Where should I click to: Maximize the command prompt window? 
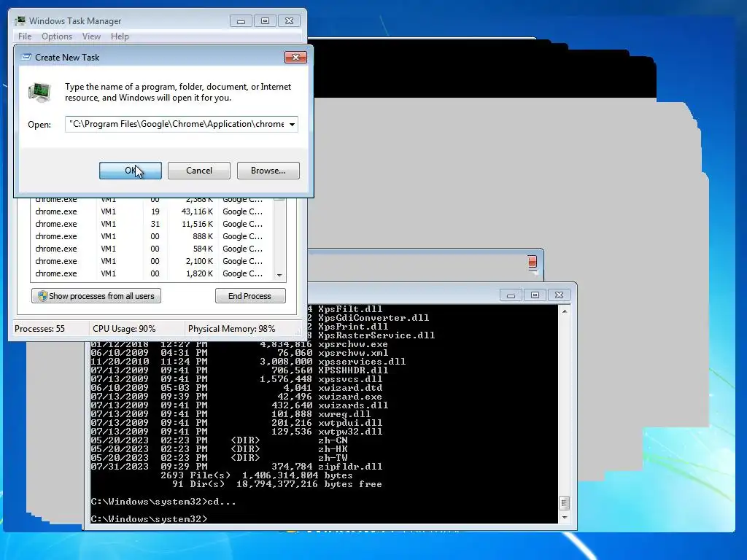[x=535, y=295]
